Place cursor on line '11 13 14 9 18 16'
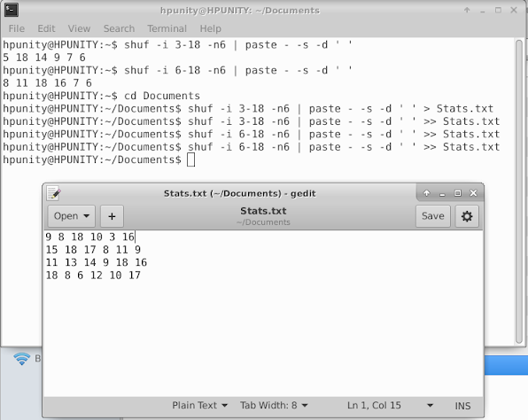 97,262
